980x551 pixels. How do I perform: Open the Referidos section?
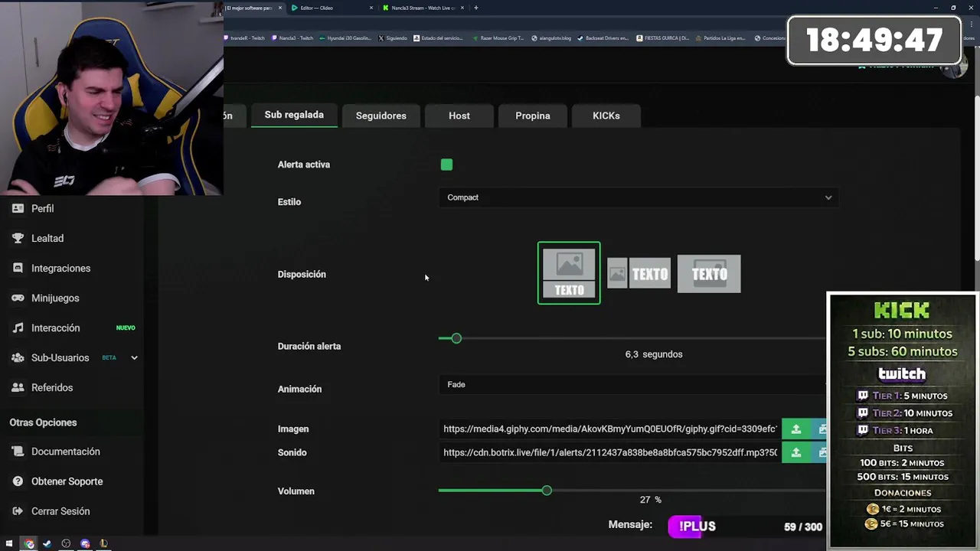pos(42,387)
